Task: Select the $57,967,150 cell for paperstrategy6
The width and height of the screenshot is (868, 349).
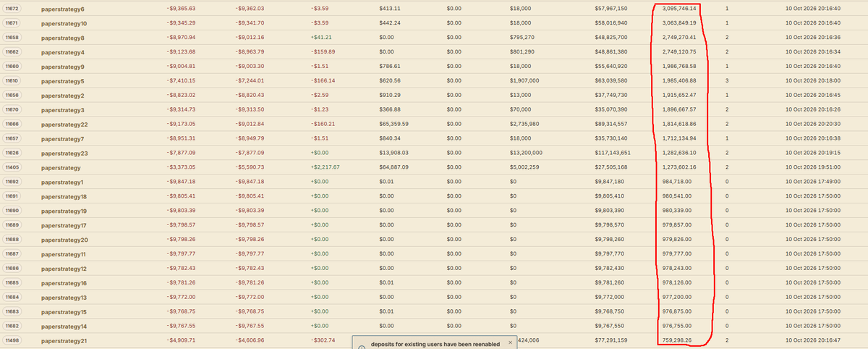Action: coord(611,9)
